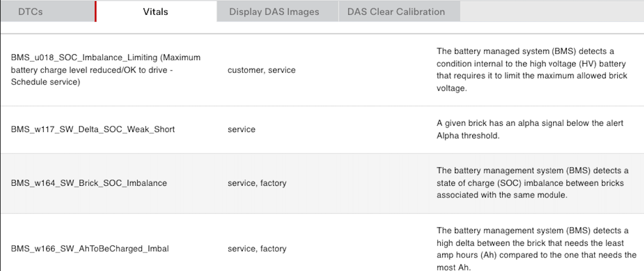Open the Display DAS Images tab
Viewport: 644px width, 271px height.
pyautogui.click(x=274, y=12)
